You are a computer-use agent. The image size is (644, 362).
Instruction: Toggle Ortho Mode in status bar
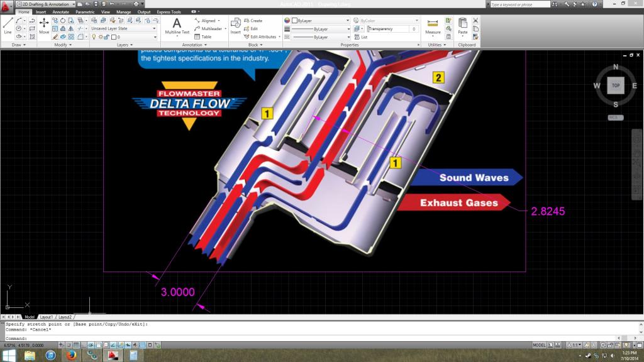(x=84, y=345)
